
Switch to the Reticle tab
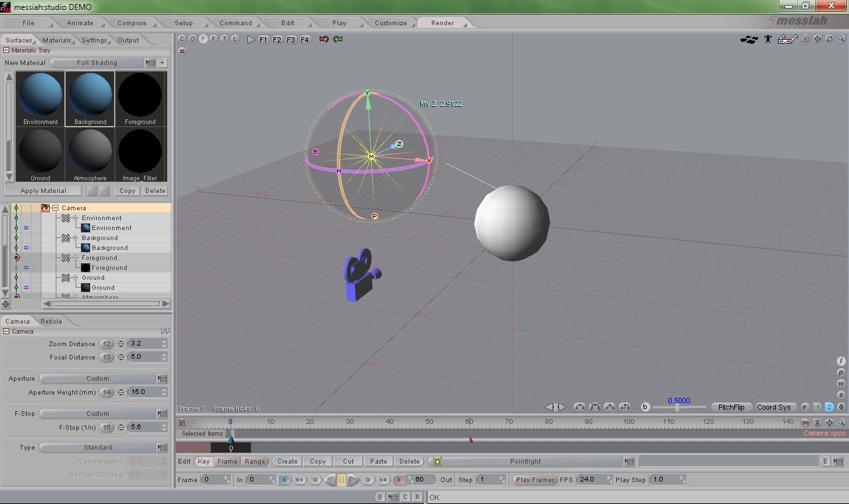point(51,322)
